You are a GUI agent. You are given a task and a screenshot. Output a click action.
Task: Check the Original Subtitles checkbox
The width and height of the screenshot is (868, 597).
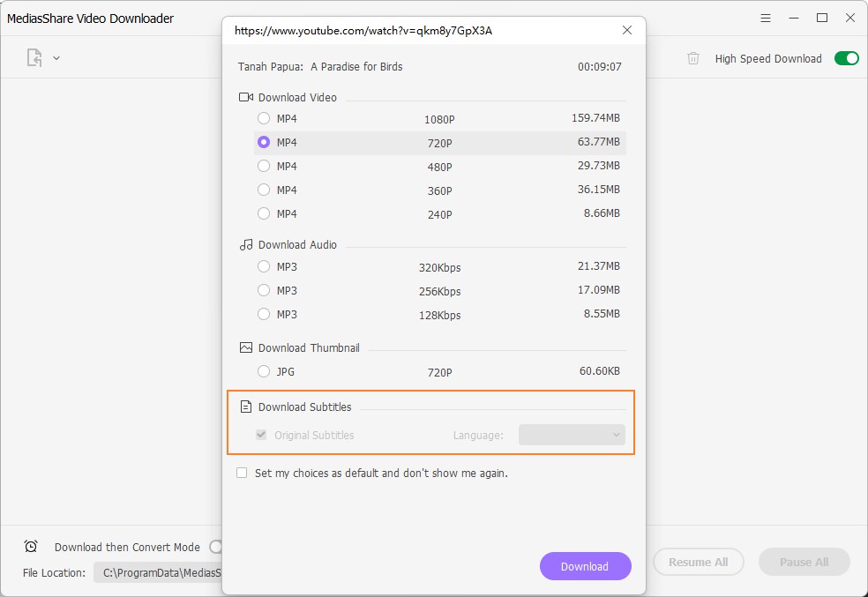click(261, 435)
